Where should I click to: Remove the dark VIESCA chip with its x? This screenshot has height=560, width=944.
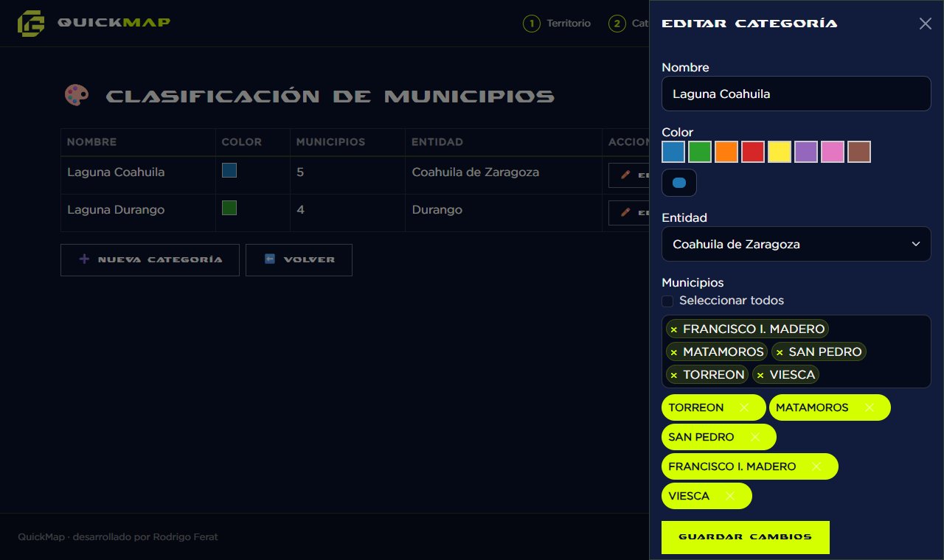760,375
